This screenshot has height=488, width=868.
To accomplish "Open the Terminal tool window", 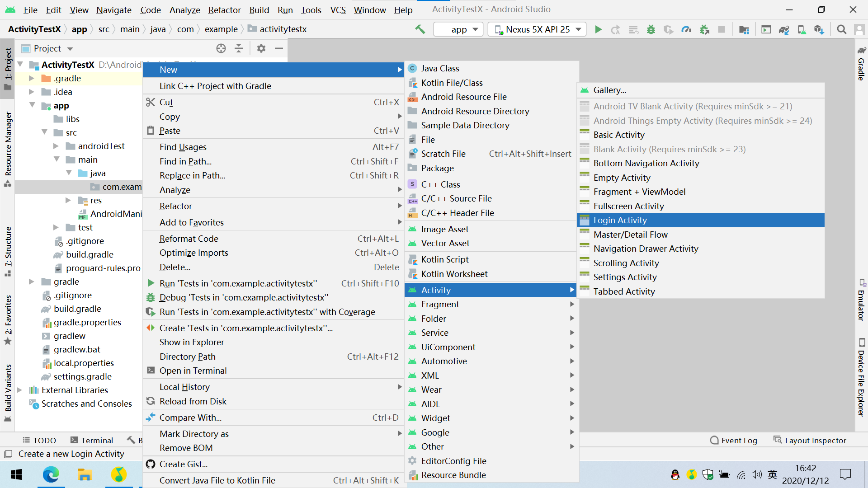I will (x=91, y=440).
